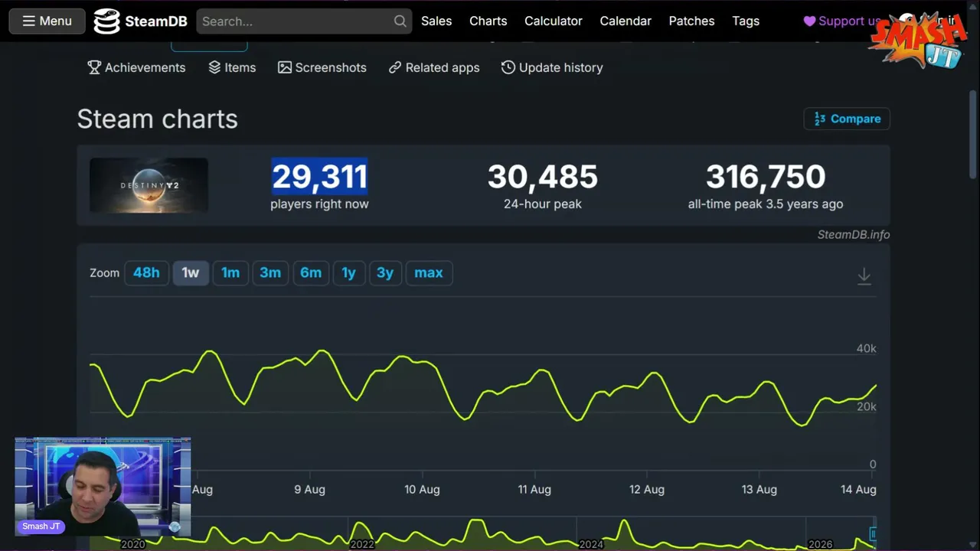Click the 10 Aug axis label
980x551 pixels.
point(422,489)
